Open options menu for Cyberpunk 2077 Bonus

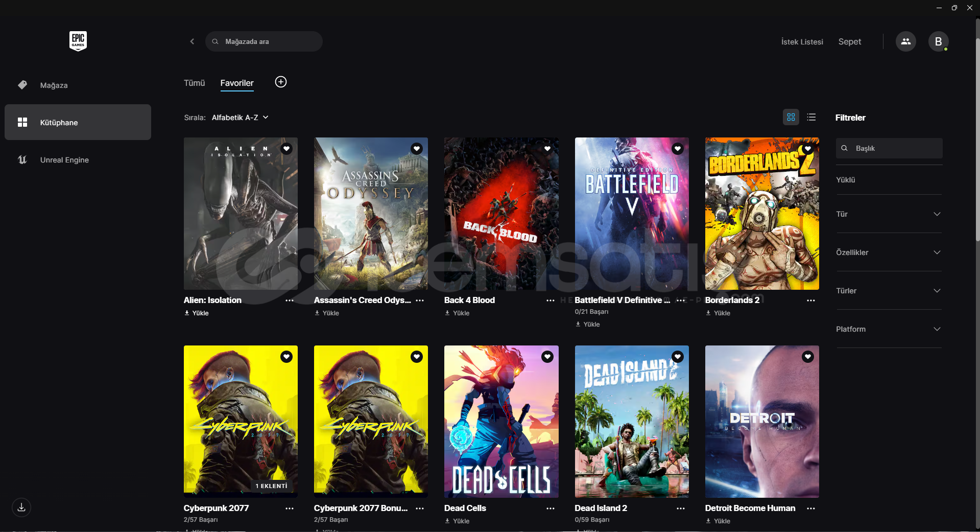(x=420, y=508)
